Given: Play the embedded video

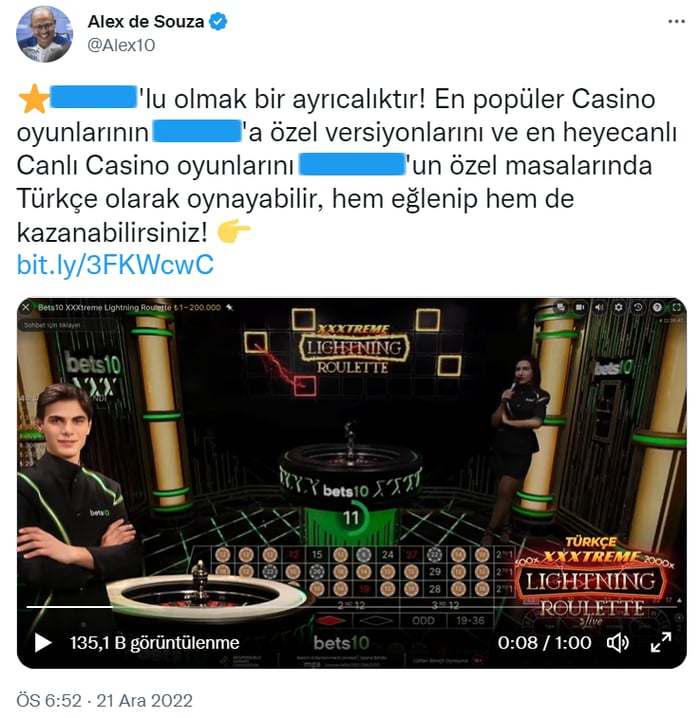Looking at the screenshot, I should pos(43,642).
